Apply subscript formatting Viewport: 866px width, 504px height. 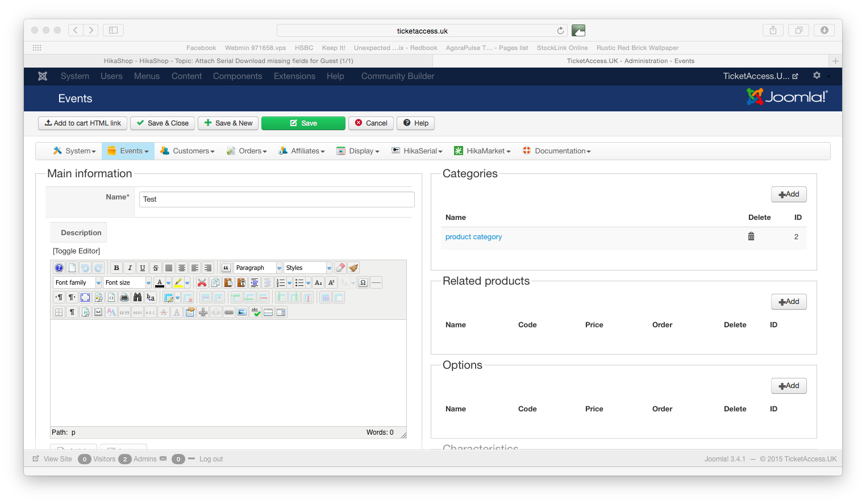tap(318, 282)
